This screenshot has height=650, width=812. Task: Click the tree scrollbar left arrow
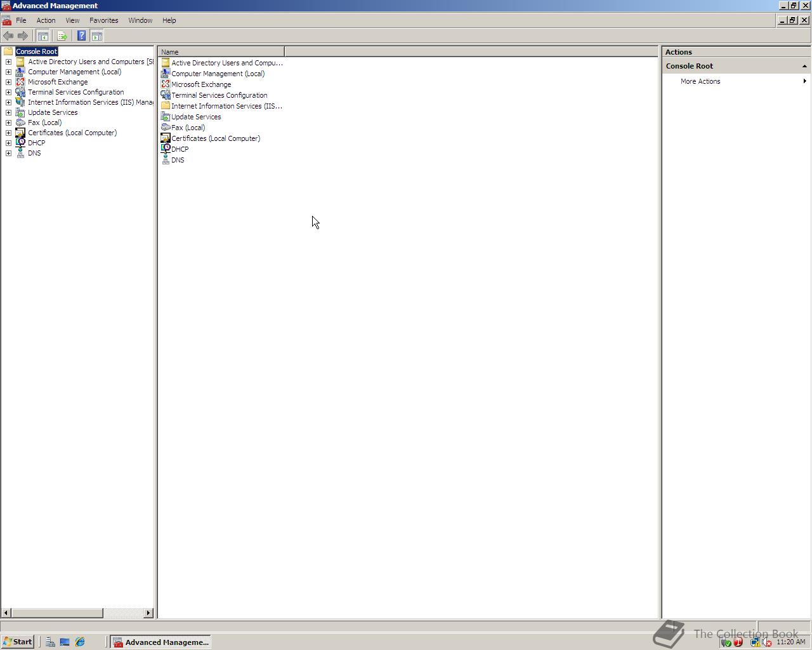tap(6, 613)
